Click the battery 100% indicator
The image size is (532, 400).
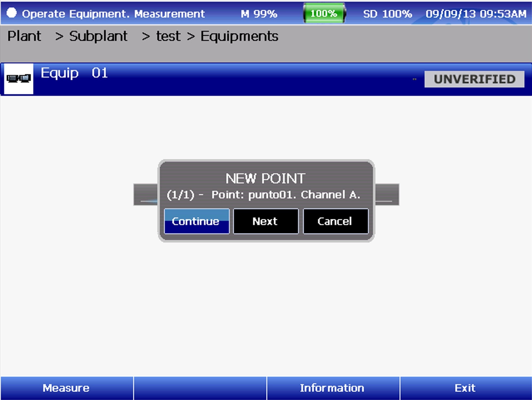tap(323, 14)
